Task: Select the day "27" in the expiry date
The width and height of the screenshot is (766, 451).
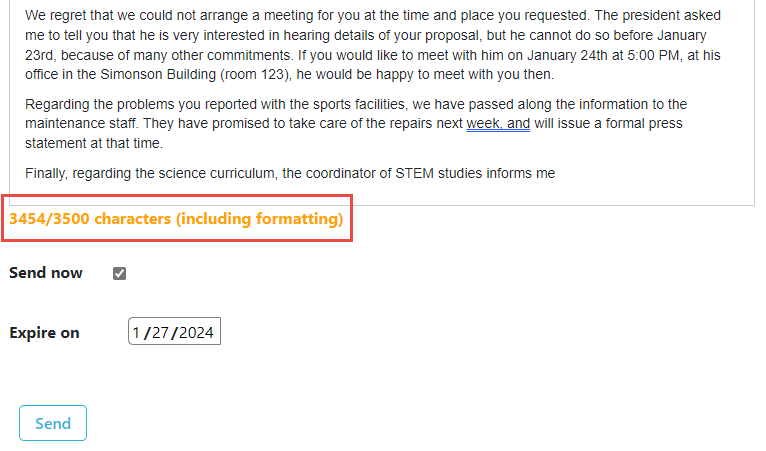Action: 160,333
